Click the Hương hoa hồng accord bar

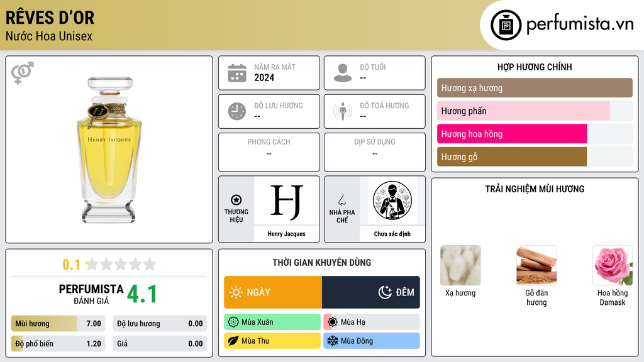[535, 134]
